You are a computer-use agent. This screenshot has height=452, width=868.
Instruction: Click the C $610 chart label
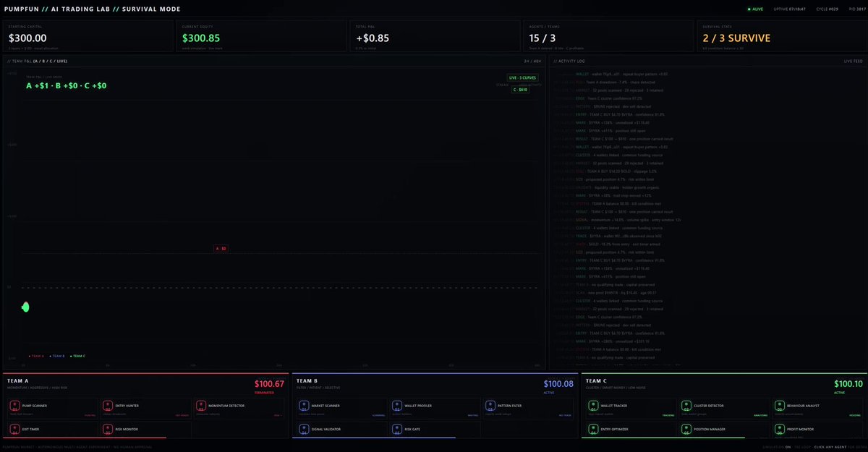520,90
